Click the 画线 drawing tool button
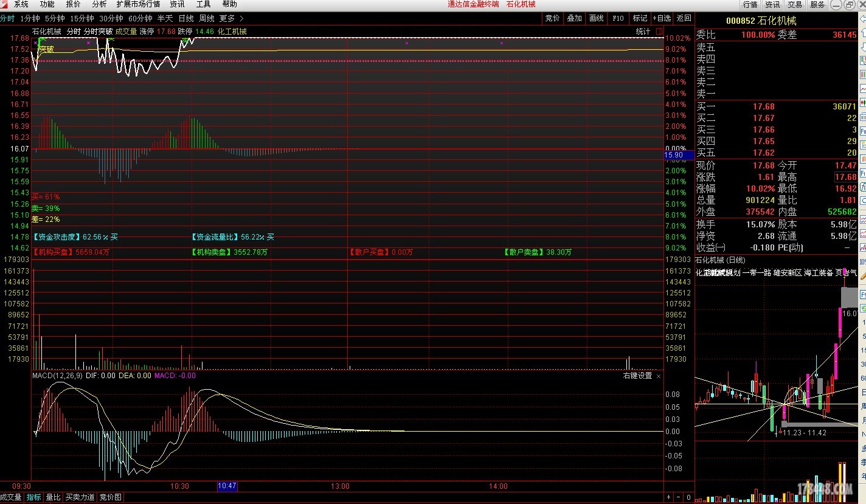 pyautogui.click(x=596, y=18)
